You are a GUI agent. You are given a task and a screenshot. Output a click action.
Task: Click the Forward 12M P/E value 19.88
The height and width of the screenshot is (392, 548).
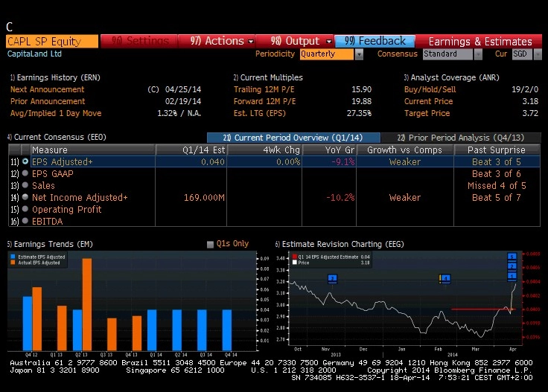pos(361,101)
